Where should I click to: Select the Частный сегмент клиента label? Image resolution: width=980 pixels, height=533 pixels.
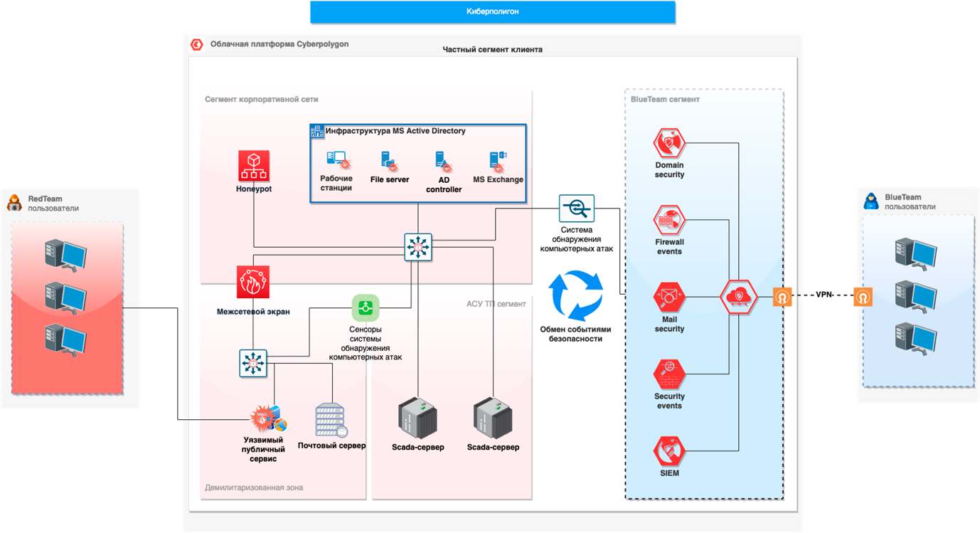coord(493,50)
